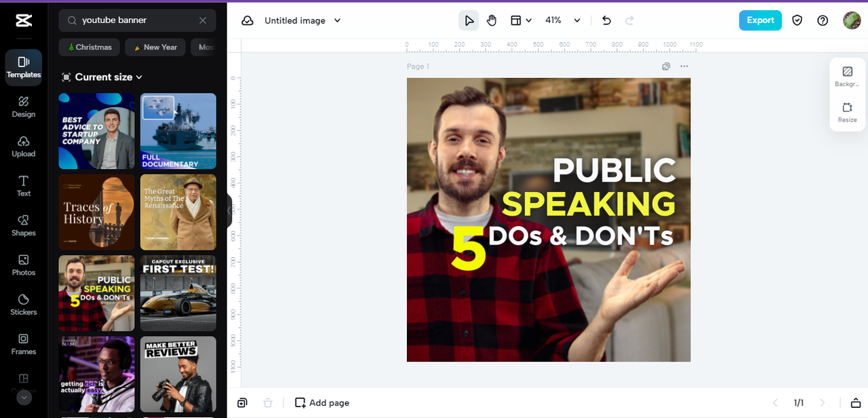Viewport: 868px width, 418px height.
Task: Open the 41% zoom level dropdown
Action: pos(563,20)
